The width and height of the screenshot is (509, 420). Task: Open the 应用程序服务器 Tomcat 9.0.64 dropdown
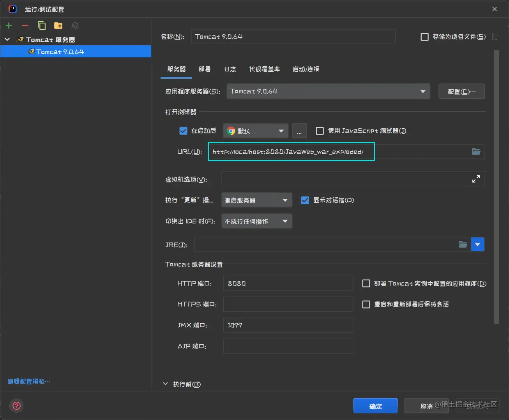[328, 91]
